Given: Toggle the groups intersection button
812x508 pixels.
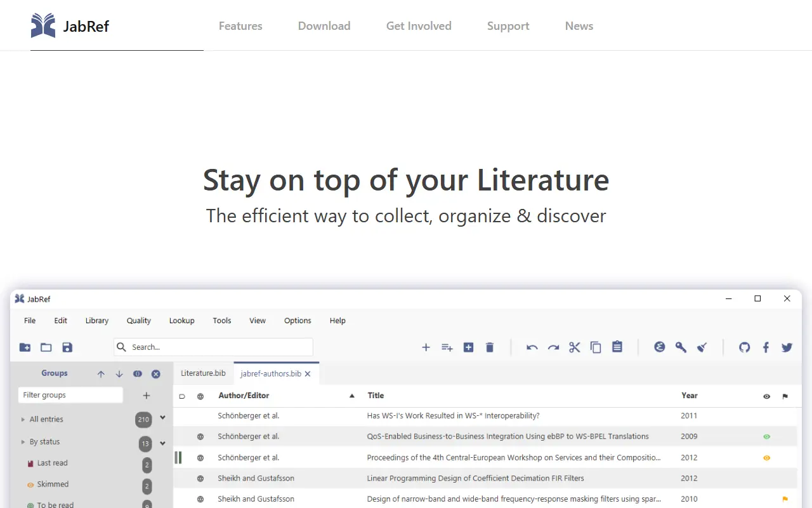Looking at the screenshot, I should click(138, 374).
